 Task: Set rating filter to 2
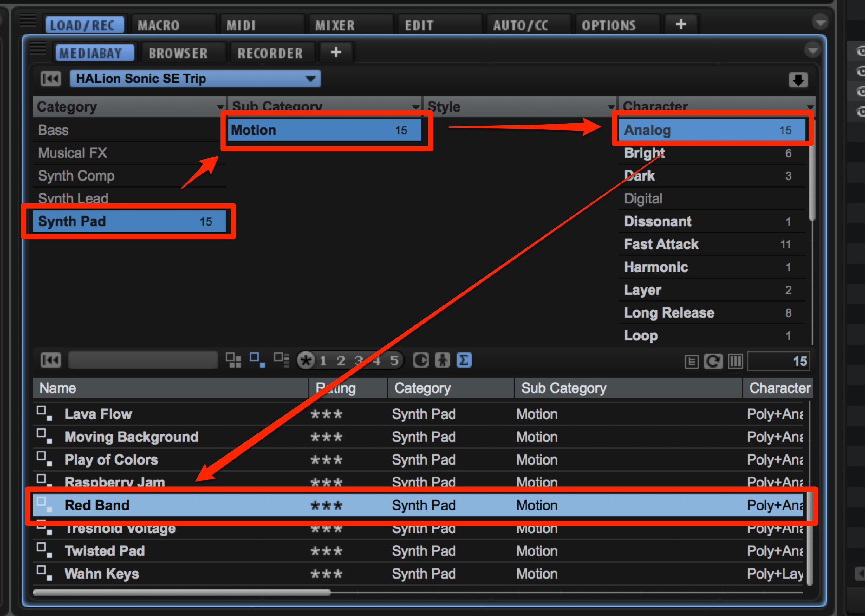[x=341, y=360]
